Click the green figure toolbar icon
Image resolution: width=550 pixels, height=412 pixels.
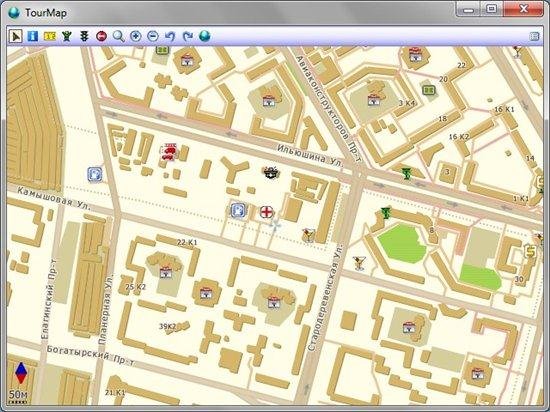pos(67,36)
